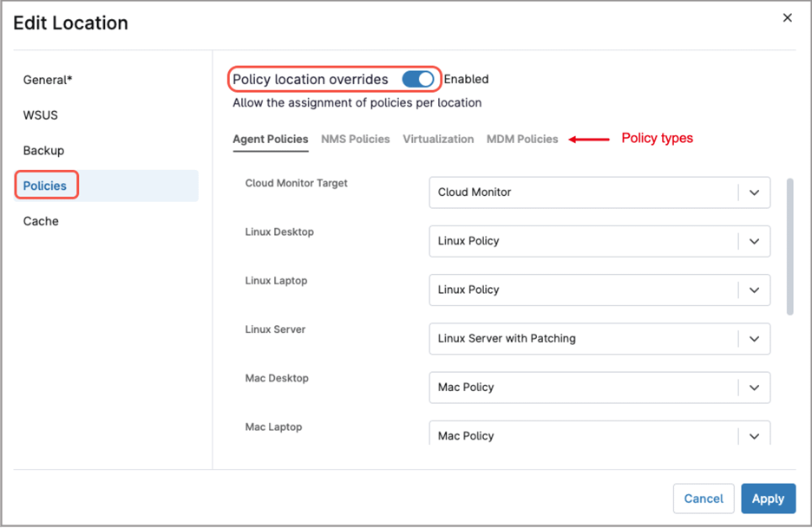This screenshot has width=812, height=528.
Task: Toggle off Policy location overrides
Action: 417,79
